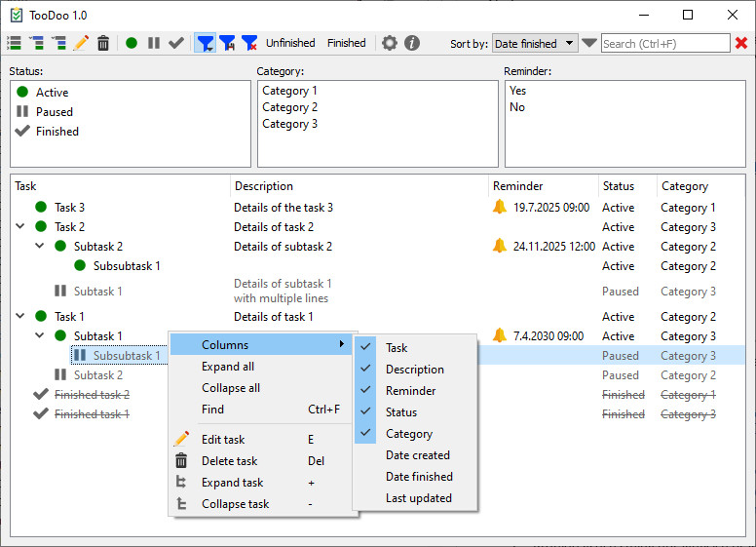The width and height of the screenshot is (756, 547).
Task: Clear filters with funnel red X icon
Action: tap(249, 43)
